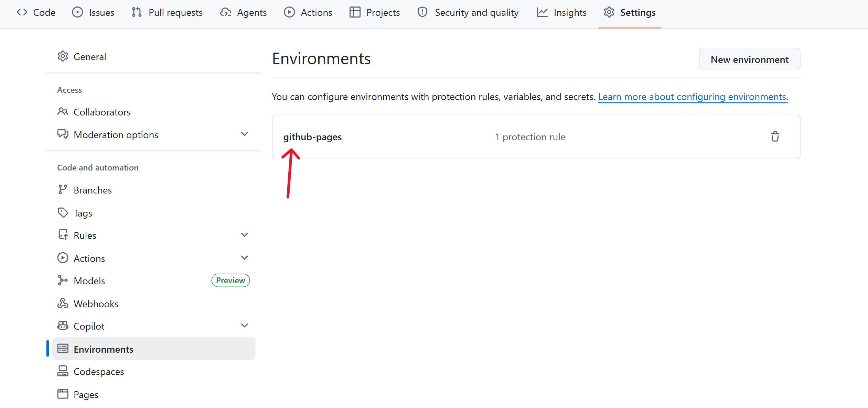The image size is (868, 408).
Task: Click the General gear icon in sidebar
Action: [63, 56]
